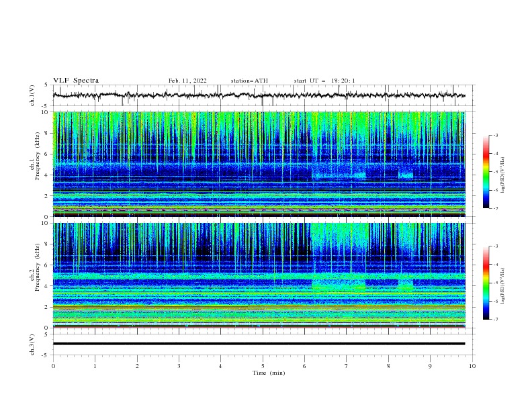Click the "1" tick on the Time axis
Screen dimensions: 532x411
(x=95, y=366)
